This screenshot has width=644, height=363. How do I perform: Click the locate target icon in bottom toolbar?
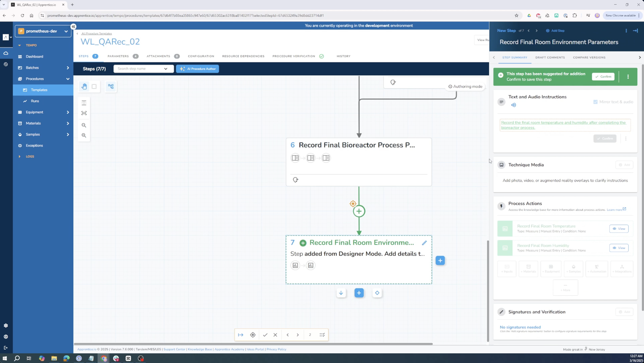(x=253, y=335)
